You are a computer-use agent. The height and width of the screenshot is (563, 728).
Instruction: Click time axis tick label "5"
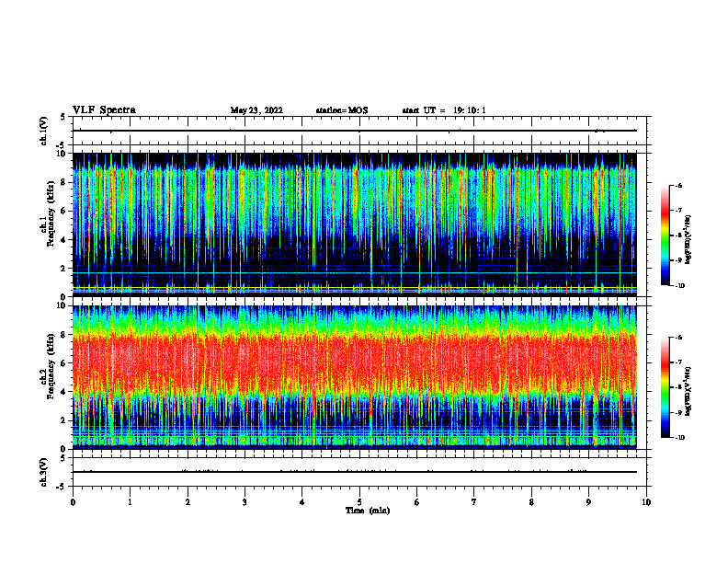click(359, 502)
